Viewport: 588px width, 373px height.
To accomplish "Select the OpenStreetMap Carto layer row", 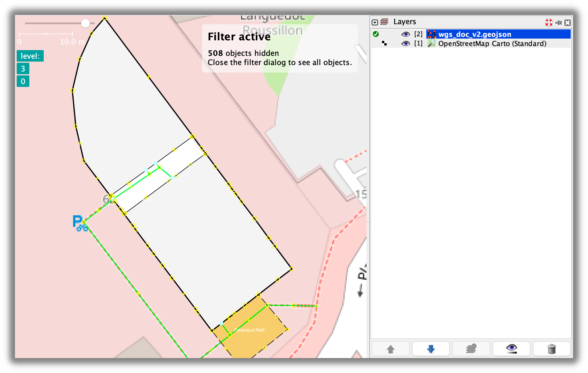I will (489, 43).
